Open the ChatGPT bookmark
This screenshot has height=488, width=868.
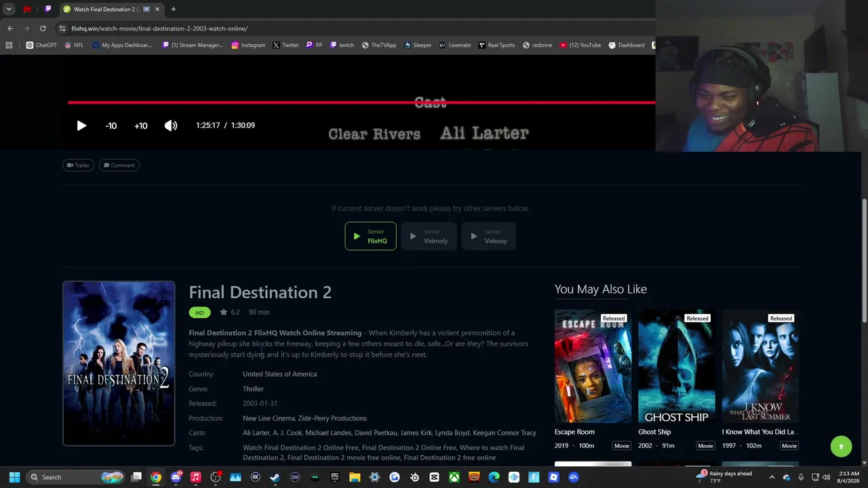pos(41,45)
